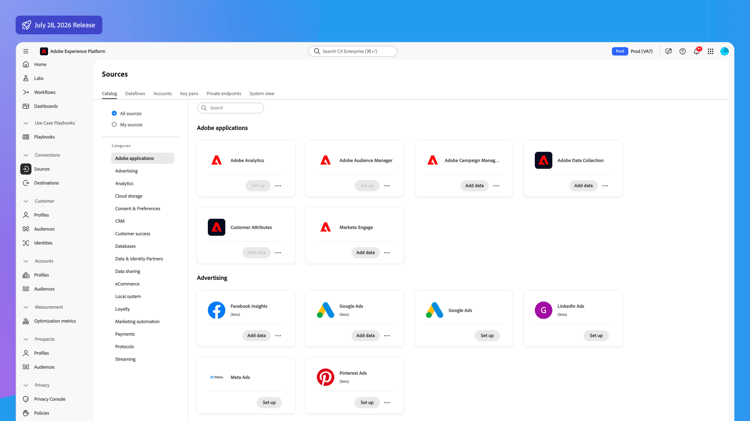Open the notifications bell icon
The width and height of the screenshot is (750, 421).
(x=697, y=51)
